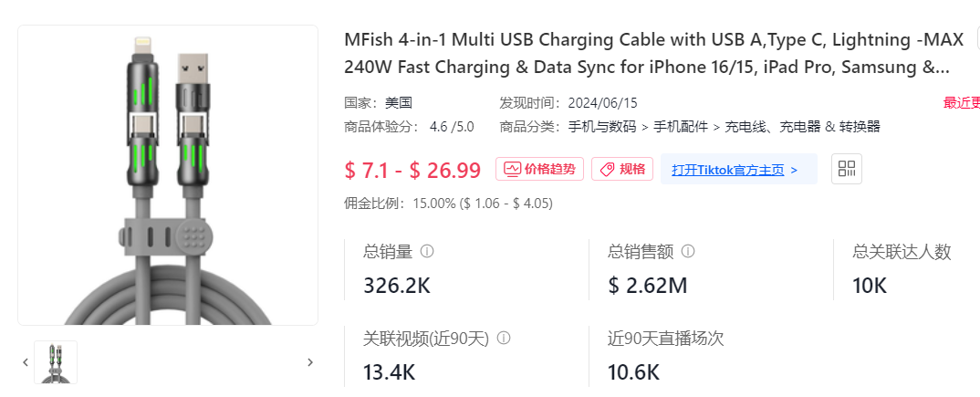Image resolution: width=980 pixels, height=397 pixels.
Task: Open the QR code icon button
Action: pyautogui.click(x=846, y=169)
